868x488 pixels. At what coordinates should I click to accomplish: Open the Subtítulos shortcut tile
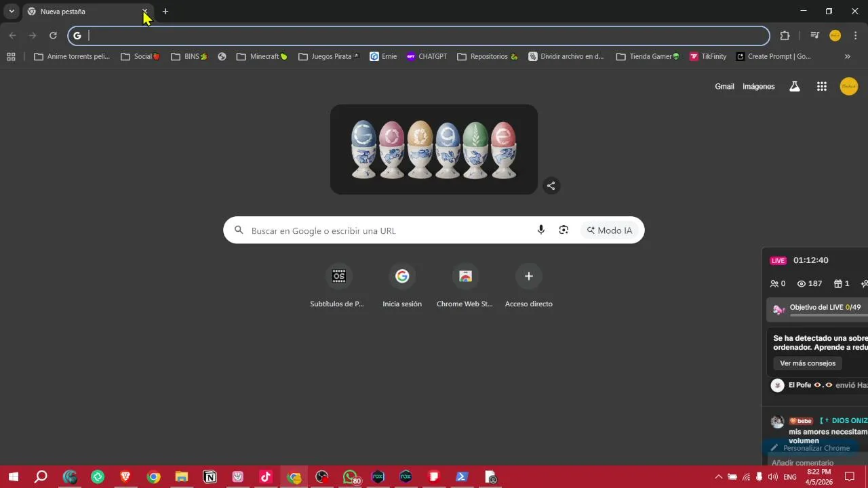coord(338,286)
